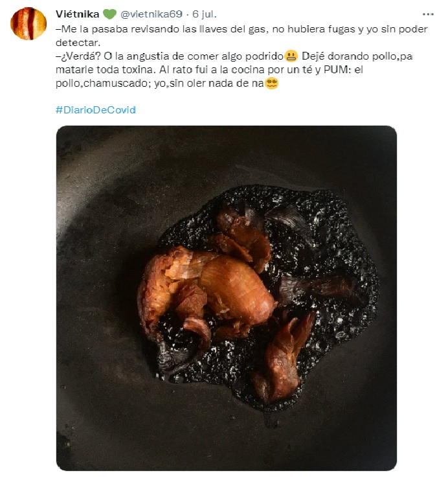Click the word "detectar." in the tweet
This screenshot has width=448, height=480.
pos(75,43)
